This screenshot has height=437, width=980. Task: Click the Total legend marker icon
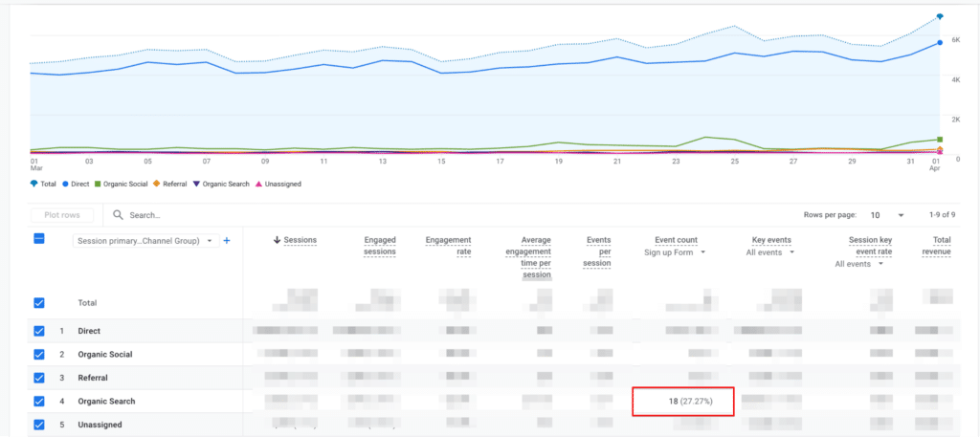pyautogui.click(x=33, y=185)
